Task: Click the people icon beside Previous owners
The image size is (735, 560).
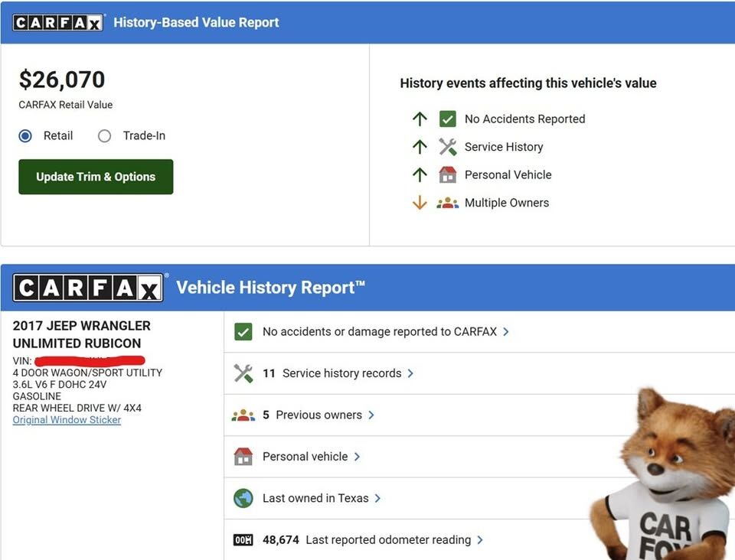Action: tap(243, 415)
